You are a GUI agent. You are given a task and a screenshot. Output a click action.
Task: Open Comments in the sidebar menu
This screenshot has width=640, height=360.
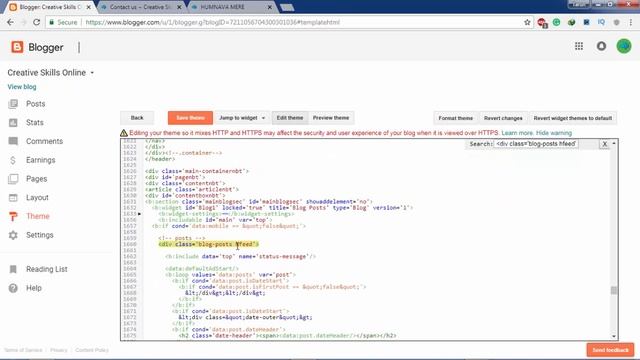44,141
